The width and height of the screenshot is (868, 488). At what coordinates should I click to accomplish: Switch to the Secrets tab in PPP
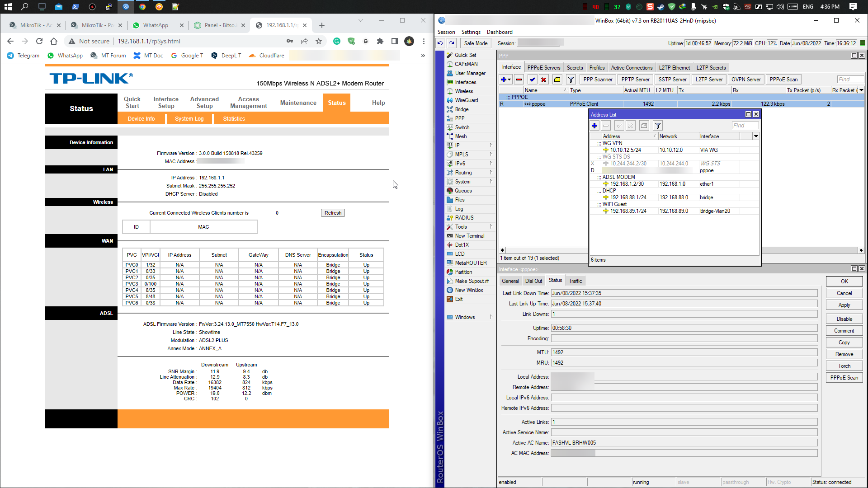tap(575, 67)
